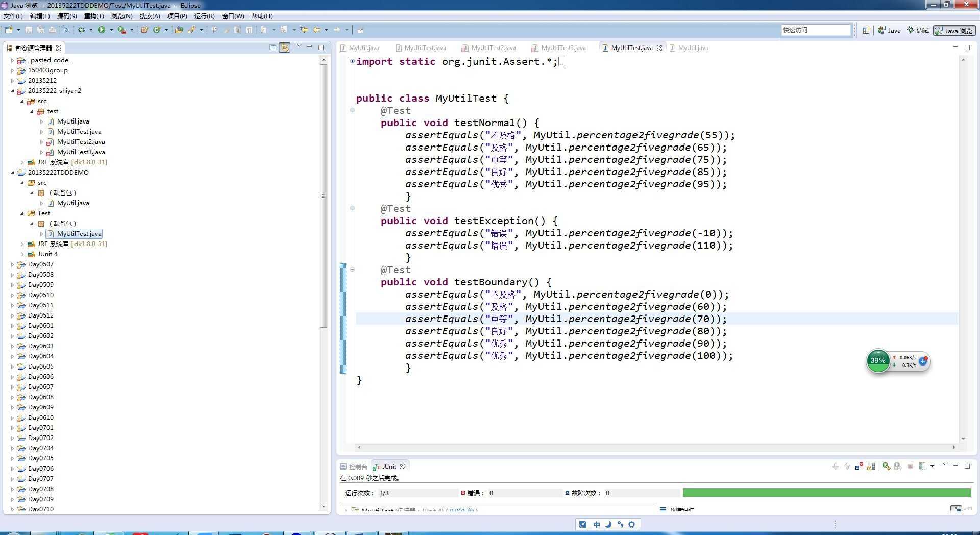This screenshot has height=535, width=980.
Task: Collapse all in Package Explorer
Action: pos(273,48)
